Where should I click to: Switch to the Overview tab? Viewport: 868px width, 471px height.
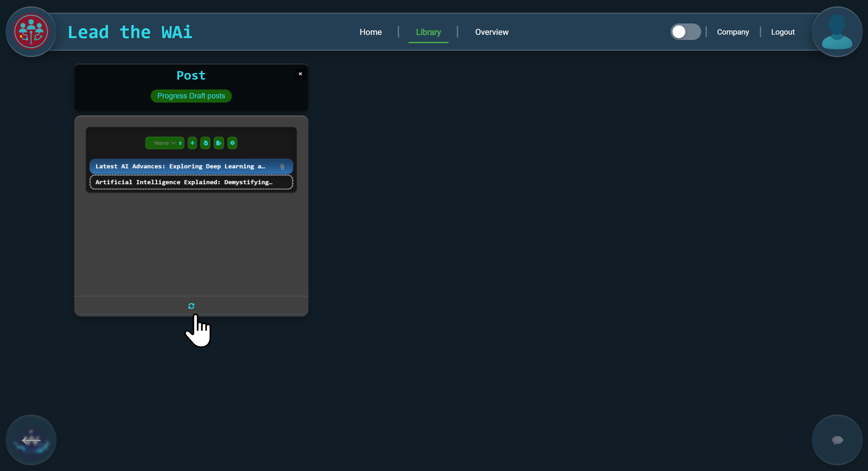pyautogui.click(x=491, y=32)
